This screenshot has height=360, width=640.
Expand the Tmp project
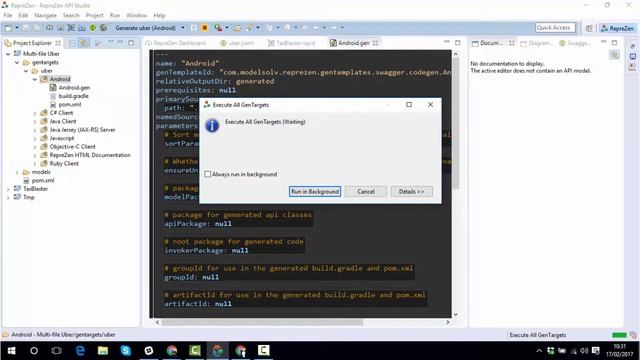[x=8, y=198]
